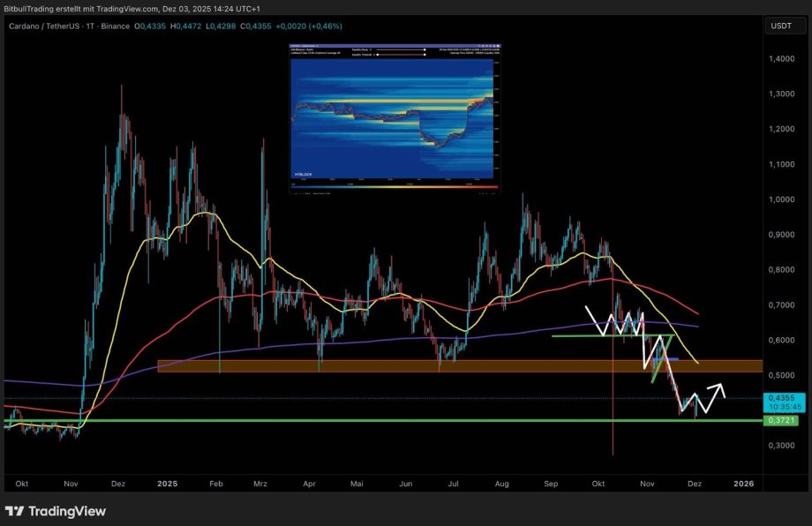Click the heatmap color gradient legend bar
The width and height of the screenshot is (812, 526).
point(395,187)
